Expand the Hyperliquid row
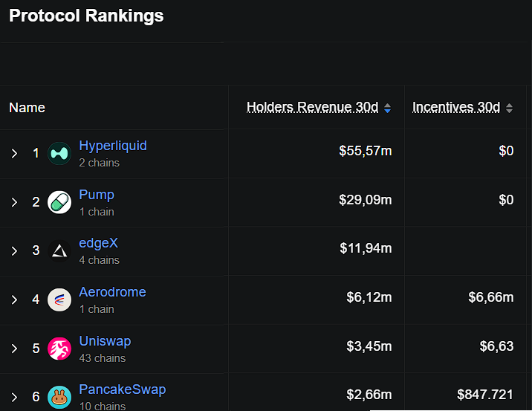The height and width of the screenshot is (411, 532). (x=14, y=153)
